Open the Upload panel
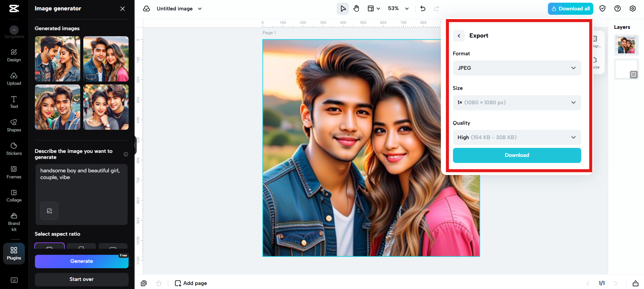Screen dimensions: 644x289 14,79
